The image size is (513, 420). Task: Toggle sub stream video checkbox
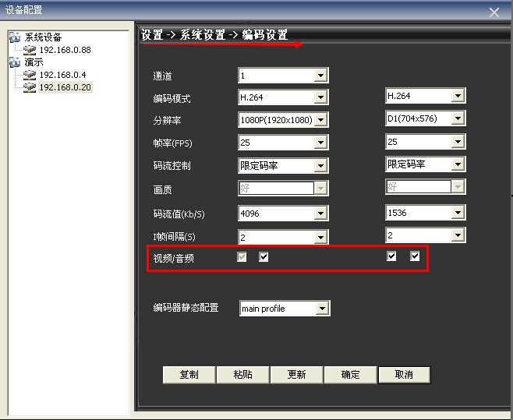pyautogui.click(x=391, y=256)
